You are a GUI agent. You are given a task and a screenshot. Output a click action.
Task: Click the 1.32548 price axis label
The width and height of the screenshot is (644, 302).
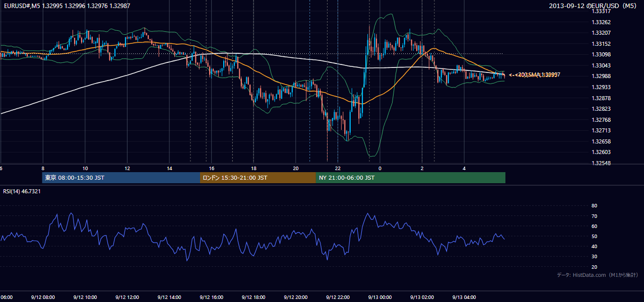pos(601,163)
